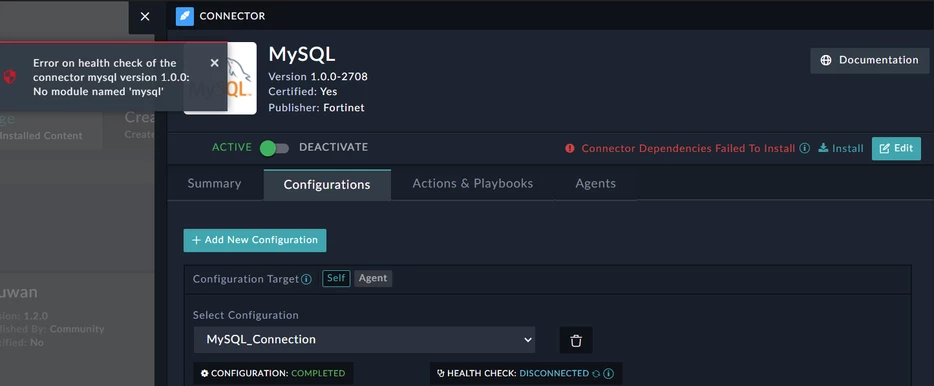Image resolution: width=934 pixels, height=386 pixels.
Task: Dismiss the health check error notification
Action: pos(214,63)
